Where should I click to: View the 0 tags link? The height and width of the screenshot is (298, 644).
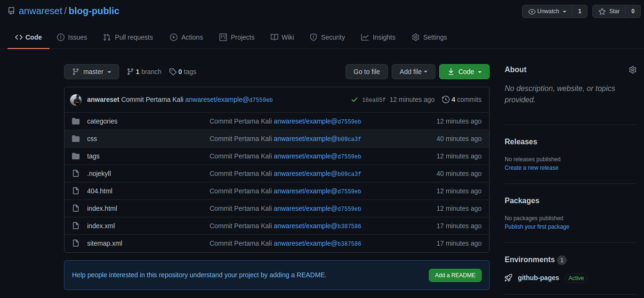point(183,72)
